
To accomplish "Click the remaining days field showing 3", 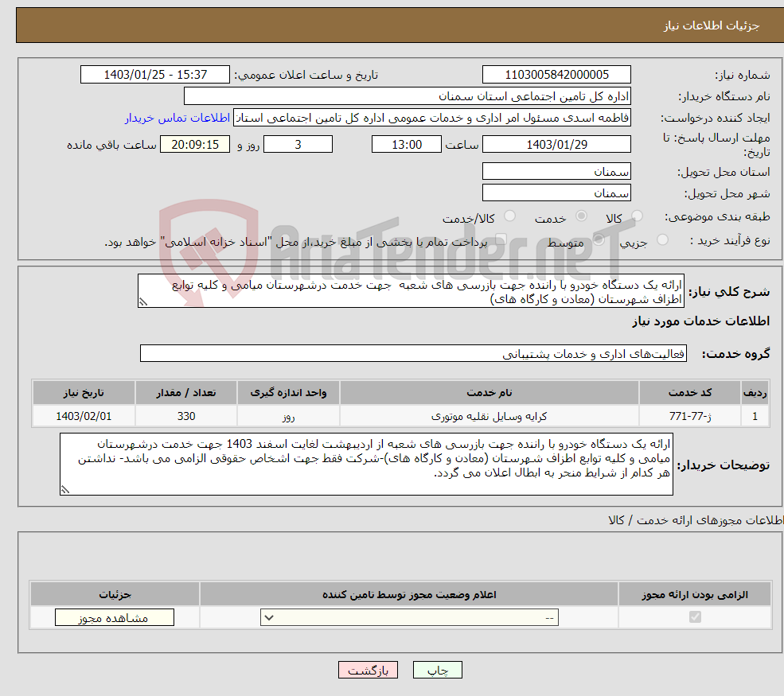I will tap(298, 145).
